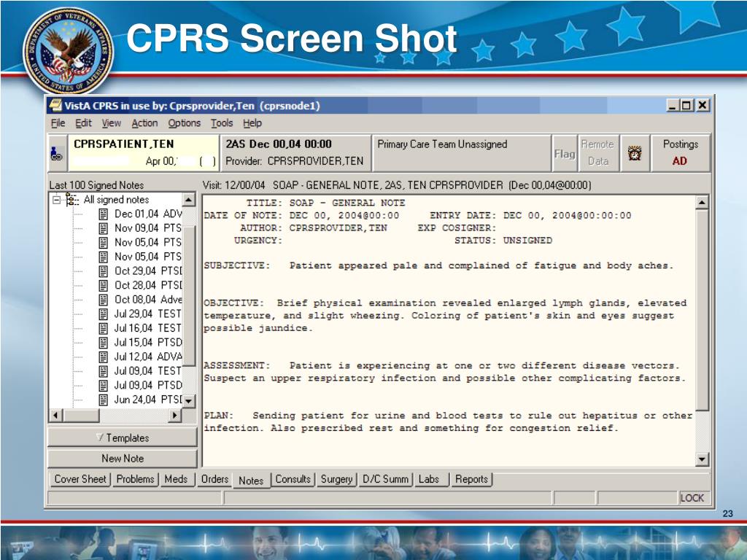Click the document icon for Oct 28,04 note
This screenshot has height=560, width=747.
click(x=103, y=286)
